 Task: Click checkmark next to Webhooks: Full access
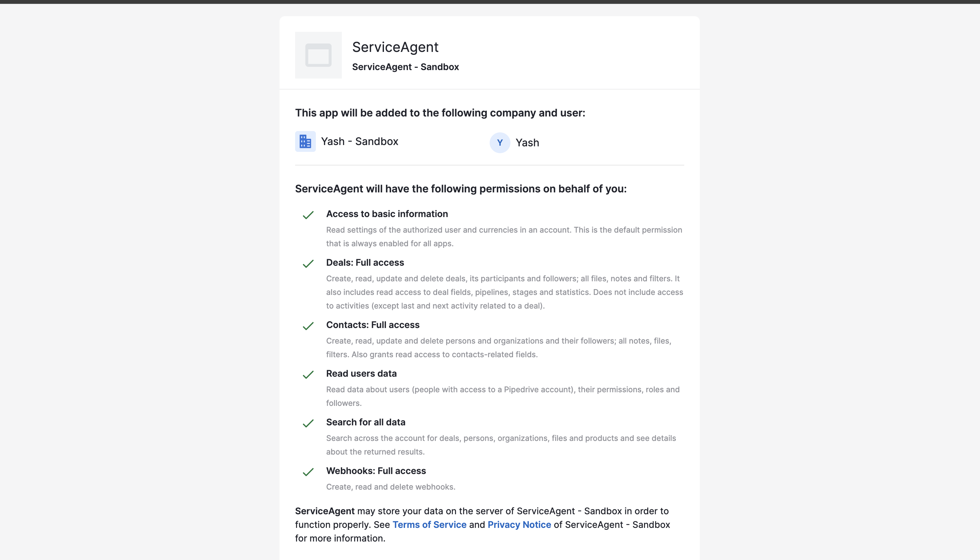pos(308,472)
